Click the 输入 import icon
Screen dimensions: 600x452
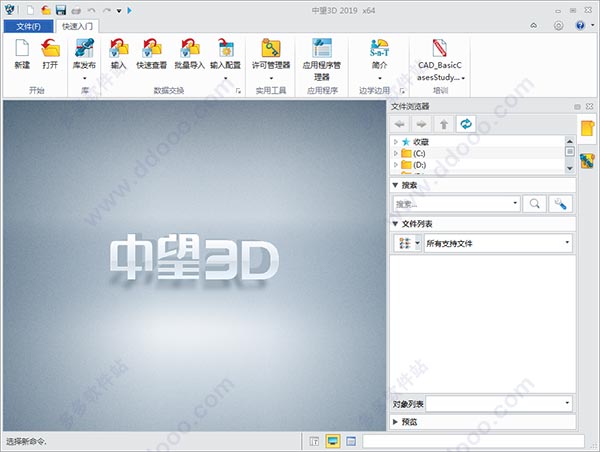119,48
